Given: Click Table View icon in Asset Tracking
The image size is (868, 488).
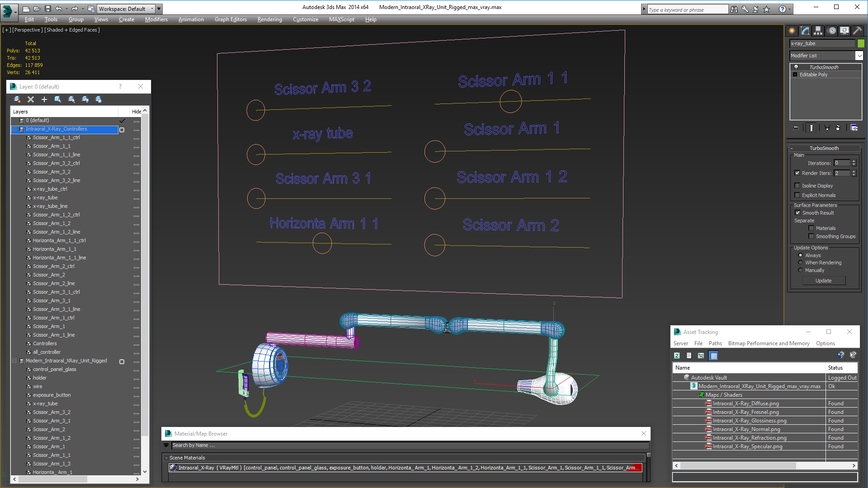Looking at the screenshot, I should click(x=713, y=356).
